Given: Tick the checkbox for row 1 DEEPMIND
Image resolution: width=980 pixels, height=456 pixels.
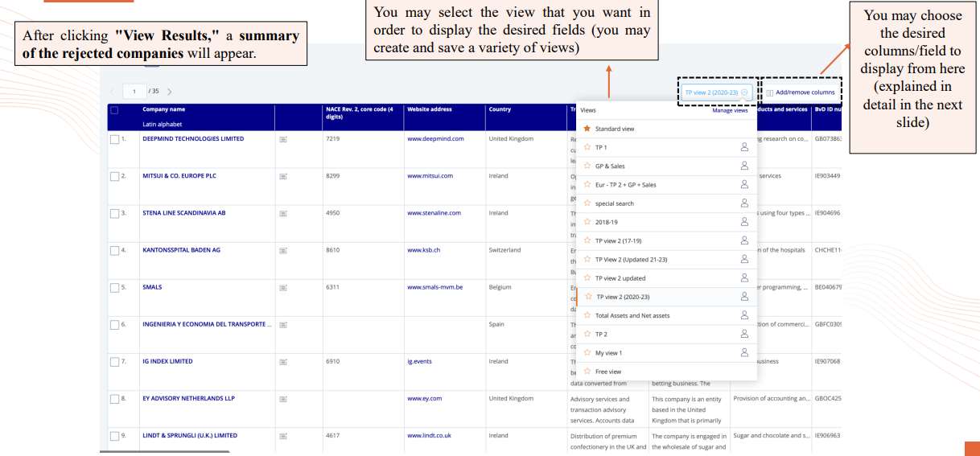Looking at the screenshot, I should [113, 139].
